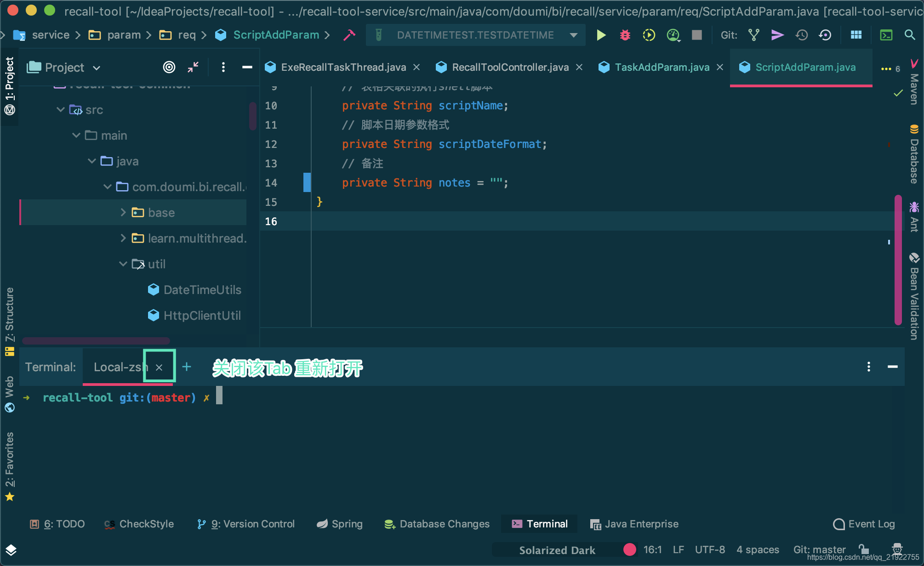Open the 9: Version Control window
924x566 pixels.
(x=245, y=524)
